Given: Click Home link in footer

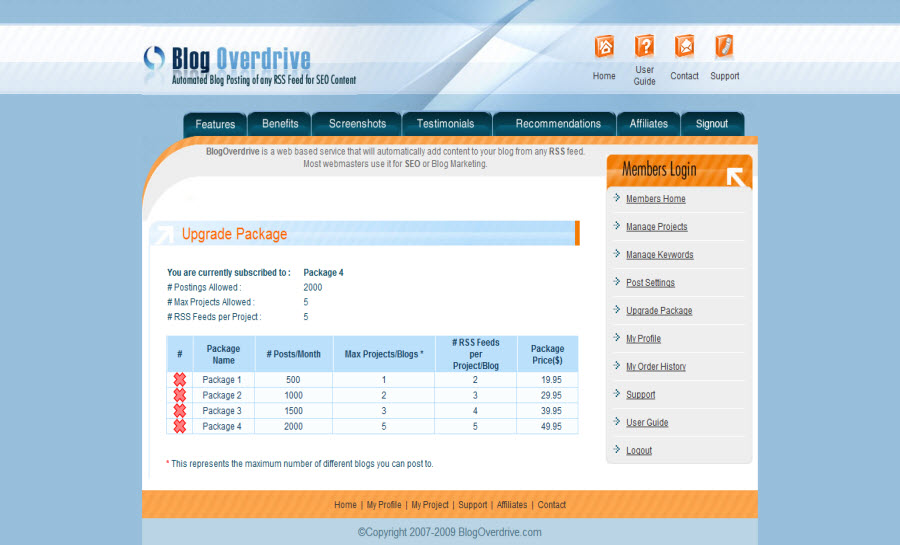Looking at the screenshot, I should tap(345, 505).
